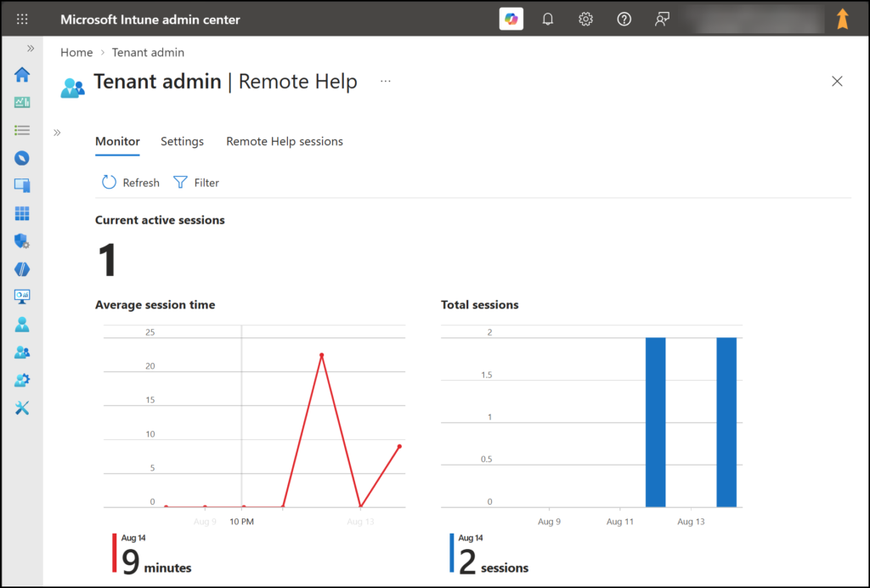Open the help question mark icon
Image resolution: width=870 pixels, height=588 pixels.
[624, 20]
